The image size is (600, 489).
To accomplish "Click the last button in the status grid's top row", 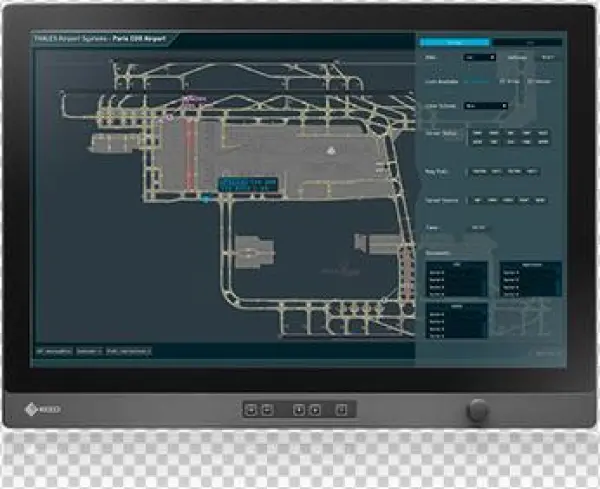I will click(543, 133).
